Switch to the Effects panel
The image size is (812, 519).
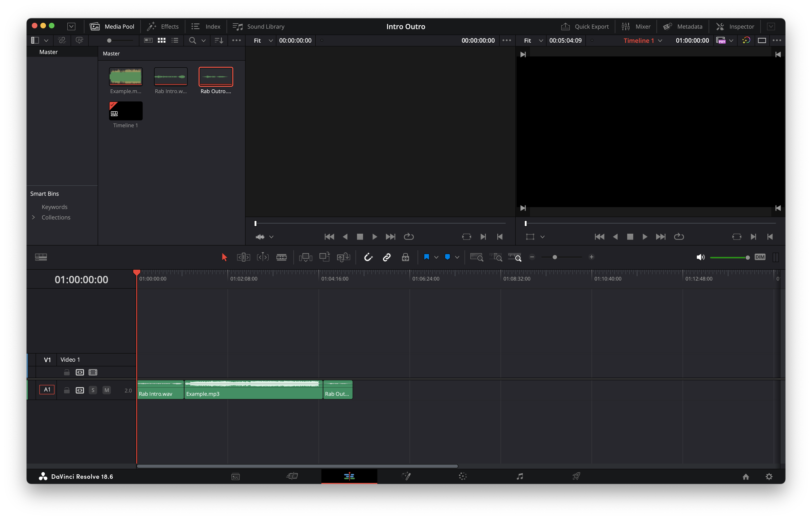click(x=162, y=26)
